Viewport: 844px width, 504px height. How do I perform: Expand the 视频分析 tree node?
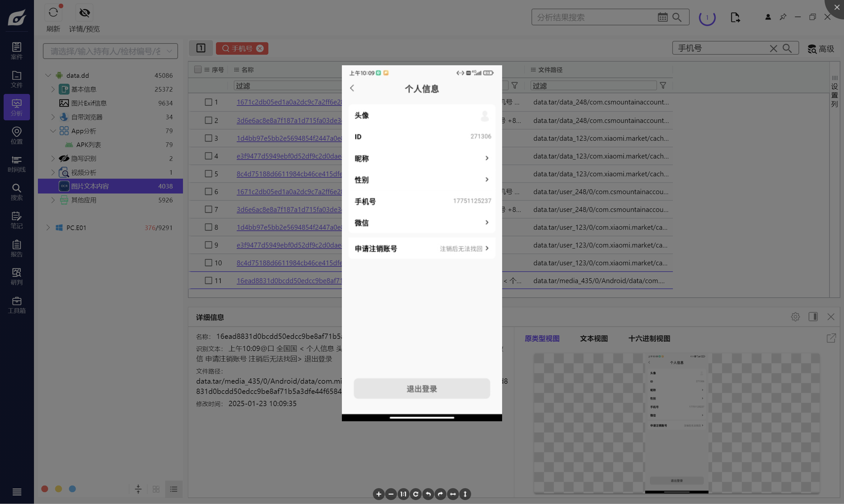tap(53, 172)
